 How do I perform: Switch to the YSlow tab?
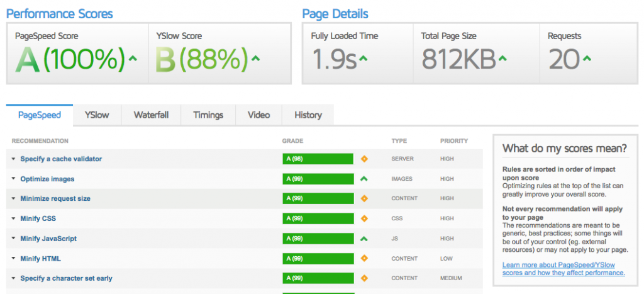[97, 115]
